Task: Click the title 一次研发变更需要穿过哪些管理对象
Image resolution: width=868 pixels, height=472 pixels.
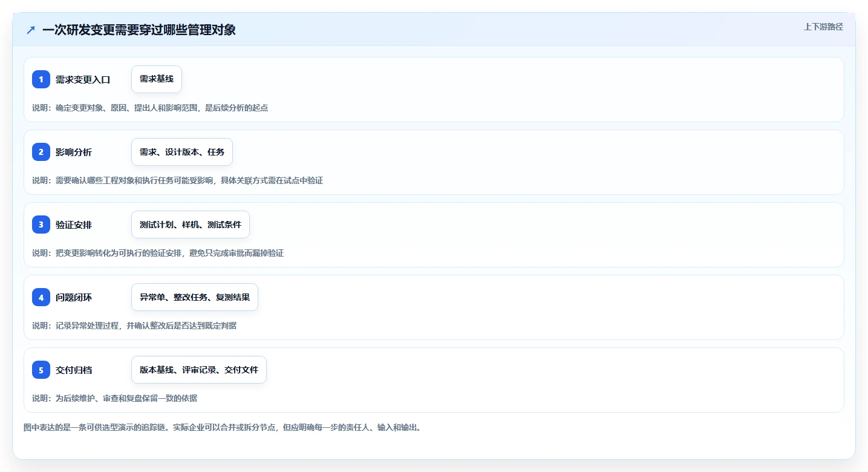Action: point(139,30)
